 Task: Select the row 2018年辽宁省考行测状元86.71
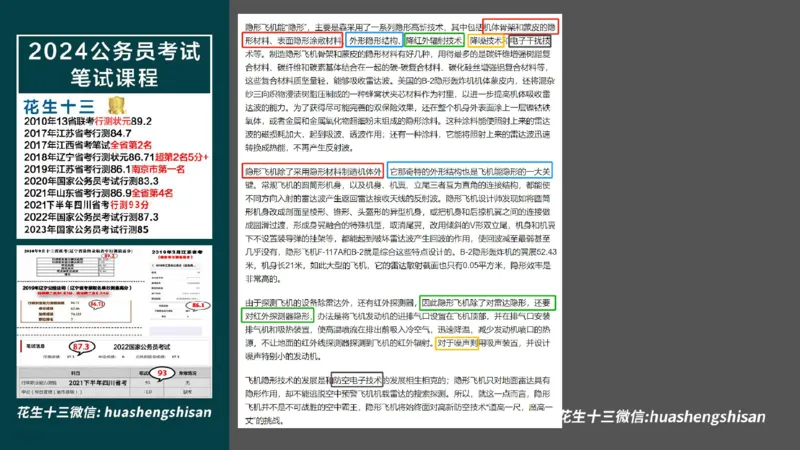(116, 157)
